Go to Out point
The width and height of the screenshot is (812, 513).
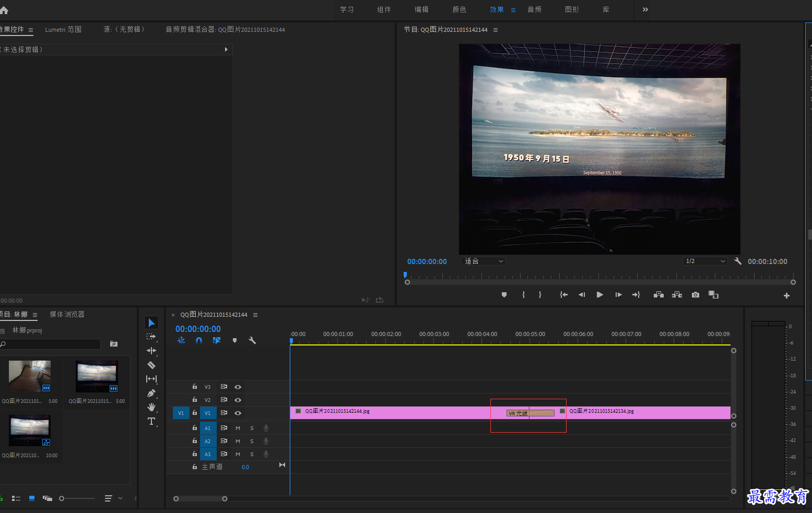(x=636, y=295)
